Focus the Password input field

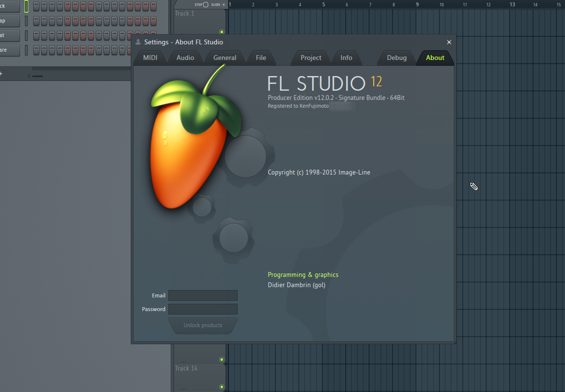(x=202, y=309)
